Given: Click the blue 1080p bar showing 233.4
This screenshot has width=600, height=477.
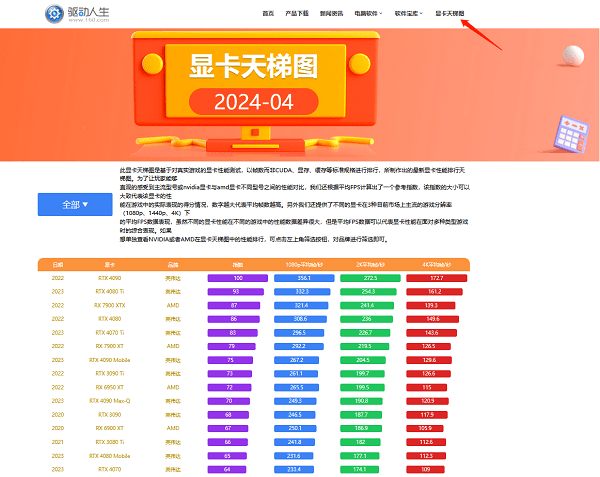Looking at the screenshot, I should click(294, 469).
